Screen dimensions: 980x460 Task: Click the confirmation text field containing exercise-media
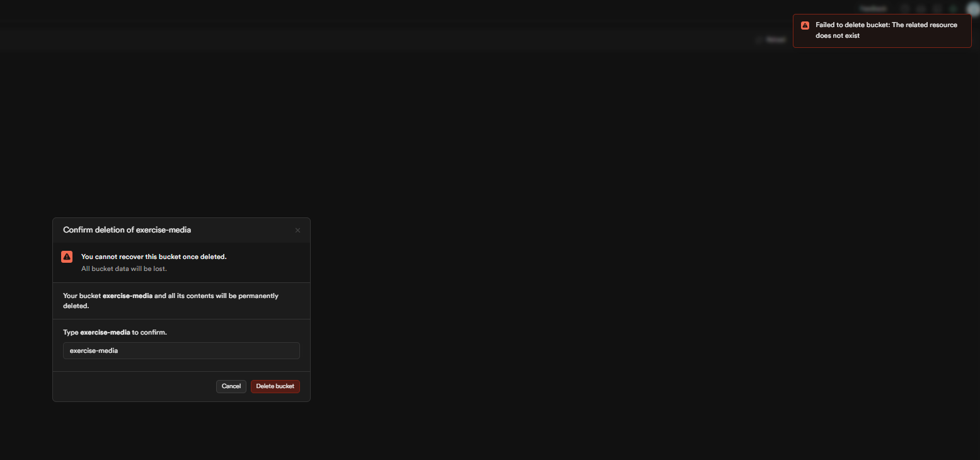click(x=182, y=350)
